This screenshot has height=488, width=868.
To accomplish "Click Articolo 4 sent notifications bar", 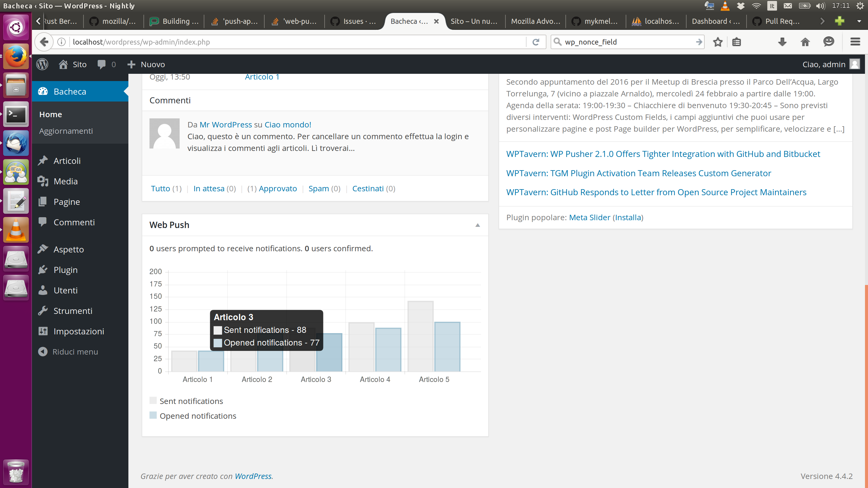I will pyautogui.click(x=362, y=347).
